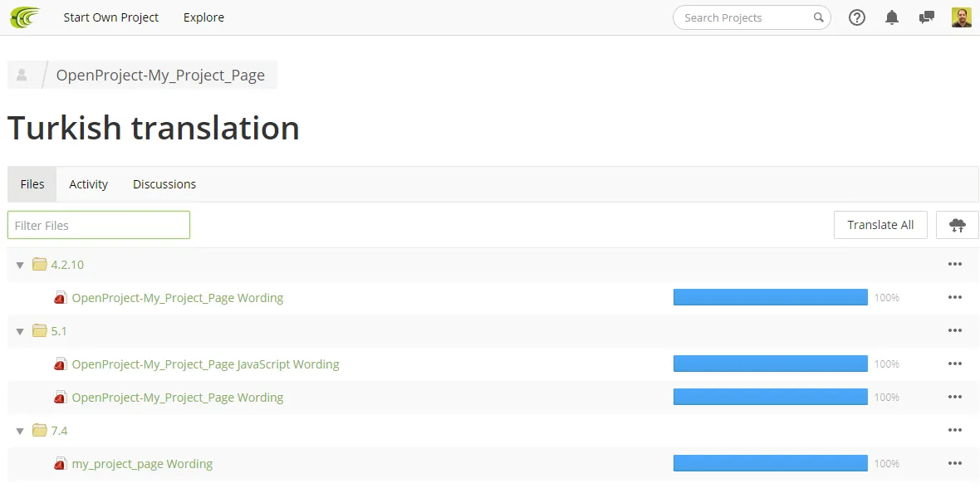This screenshot has width=980, height=493.
Task: Collapse the 5.1 folder arrow
Action: click(x=20, y=331)
